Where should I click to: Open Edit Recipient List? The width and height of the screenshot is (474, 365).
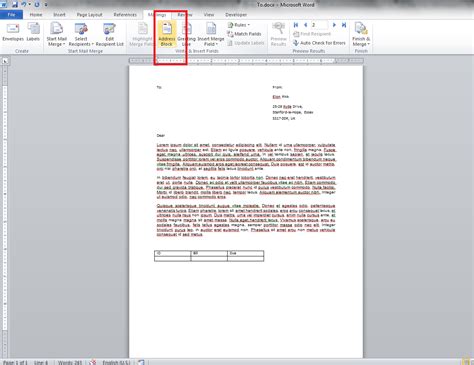[x=109, y=35]
